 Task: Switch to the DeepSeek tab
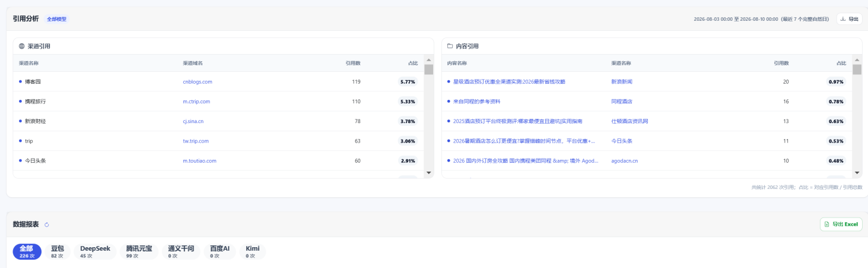pyautogui.click(x=96, y=251)
